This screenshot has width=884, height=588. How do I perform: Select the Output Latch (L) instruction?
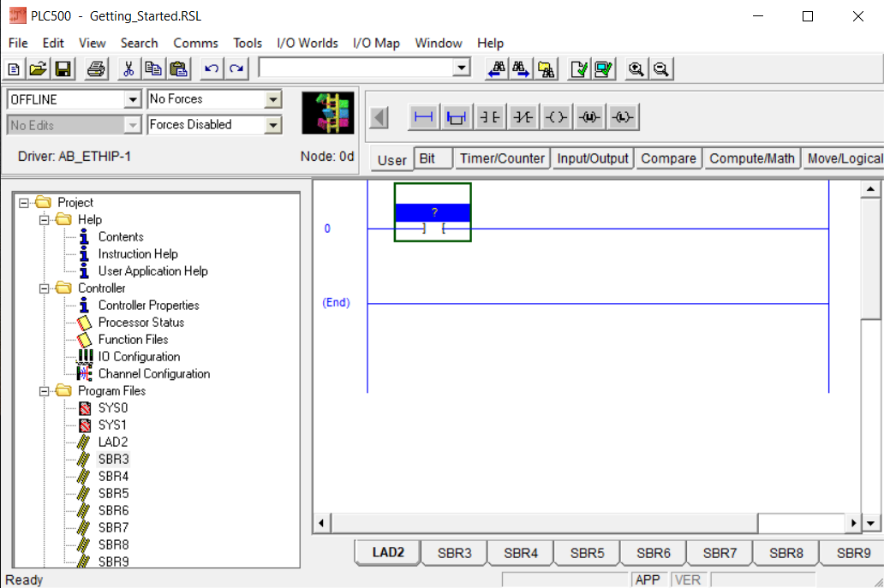tap(623, 117)
